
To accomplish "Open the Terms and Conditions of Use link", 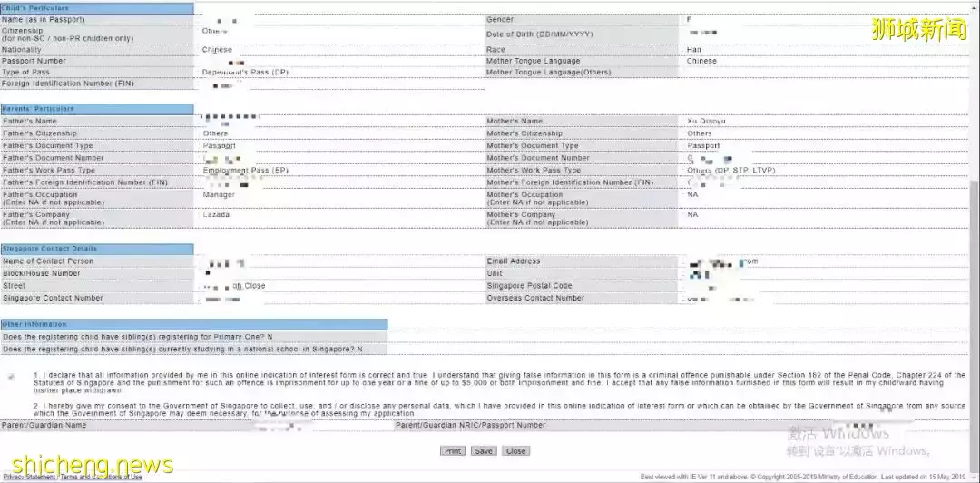I will (x=102, y=477).
